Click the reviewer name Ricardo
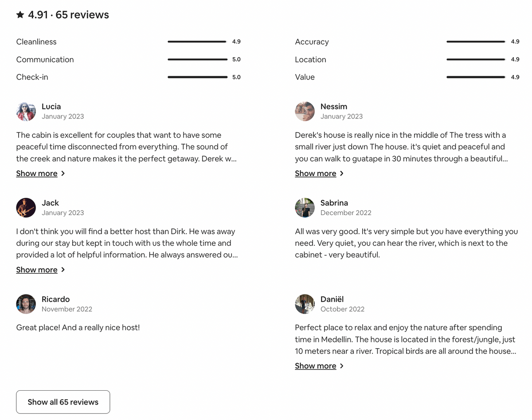This screenshot has width=532, height=420. click(x=55, y=299)
